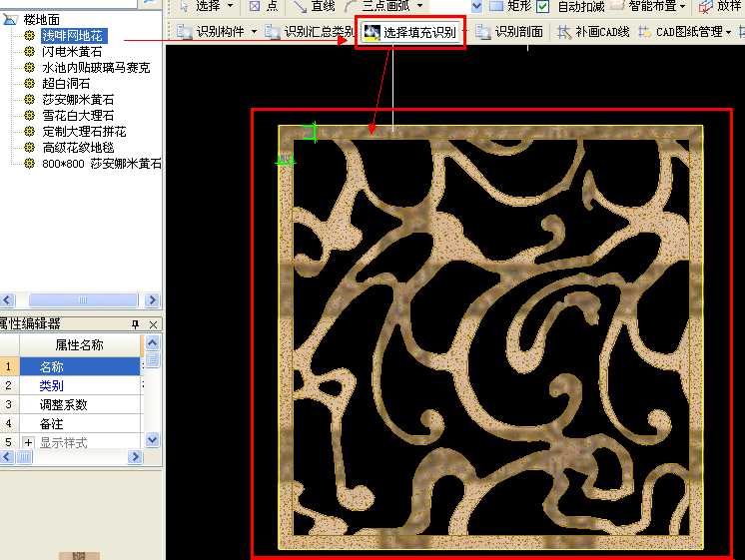Click the 选择填充识别 toolbar button
This screenshot has height=560, width=745.
[409, 33]
